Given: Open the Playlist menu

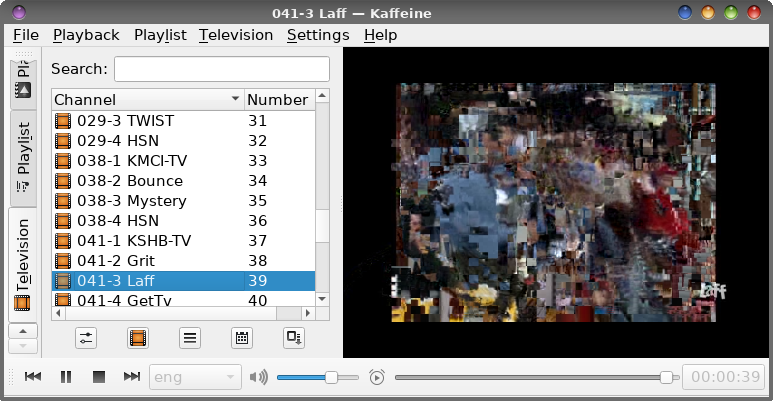Looking at the screenshot, I should coord(160,35).
